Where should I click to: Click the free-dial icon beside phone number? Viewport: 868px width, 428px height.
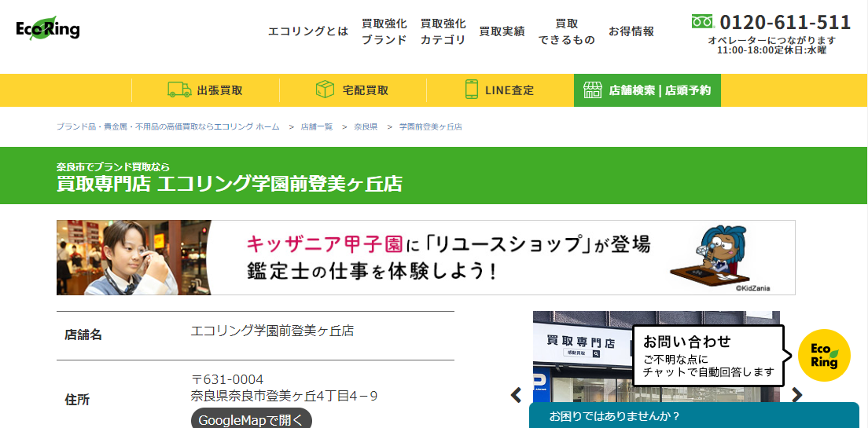coord(702,22)
